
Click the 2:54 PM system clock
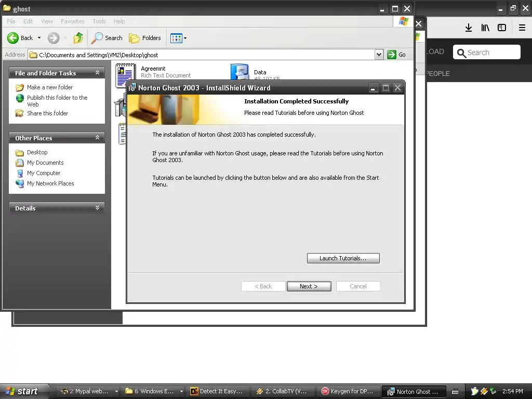[x=512, y=391]
